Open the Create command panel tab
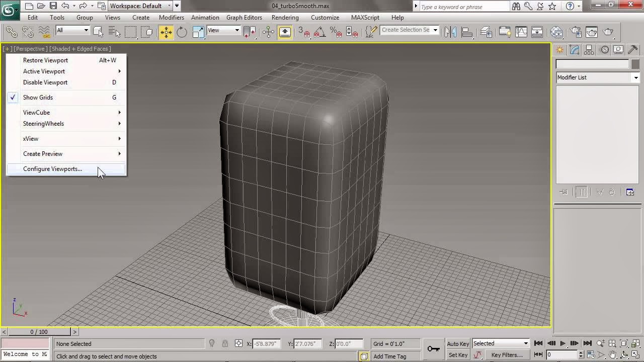644x362 pixels. [559, 50]
